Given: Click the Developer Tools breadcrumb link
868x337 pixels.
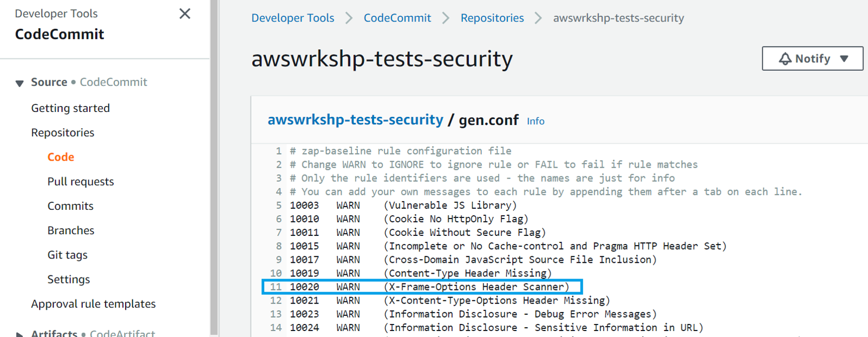Looking at the screenshot, I should click(x=293, y=18).
